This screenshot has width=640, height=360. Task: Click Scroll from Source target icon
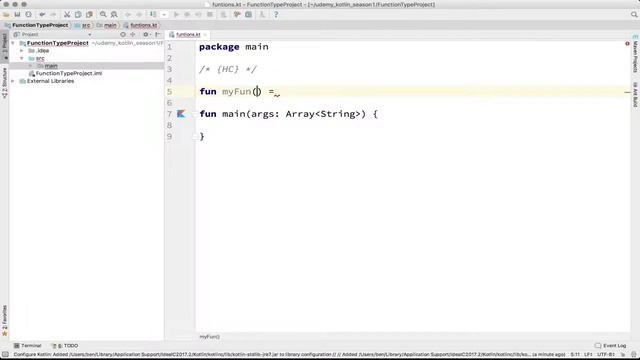coord(123,35)
